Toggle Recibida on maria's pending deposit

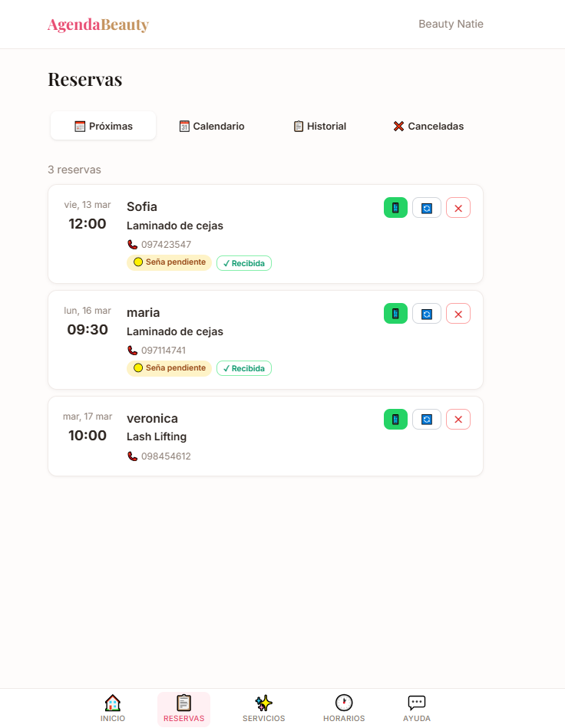pyautogui.click(x=243, y=368)
